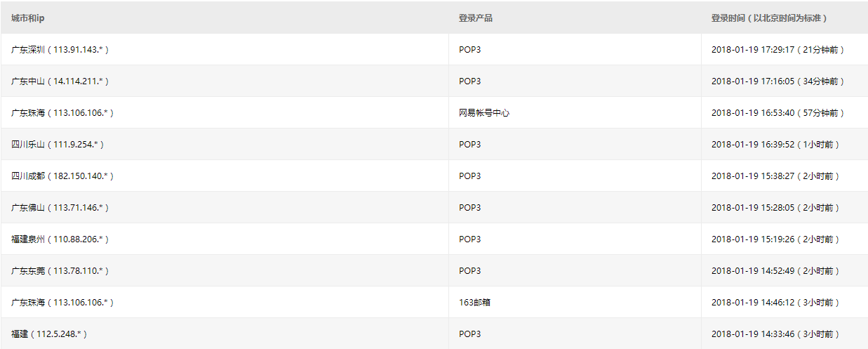Select the 广东东莞 113.78.110.* entry
The width and height of the screenshot is (868, 349).
coord(60,271)
